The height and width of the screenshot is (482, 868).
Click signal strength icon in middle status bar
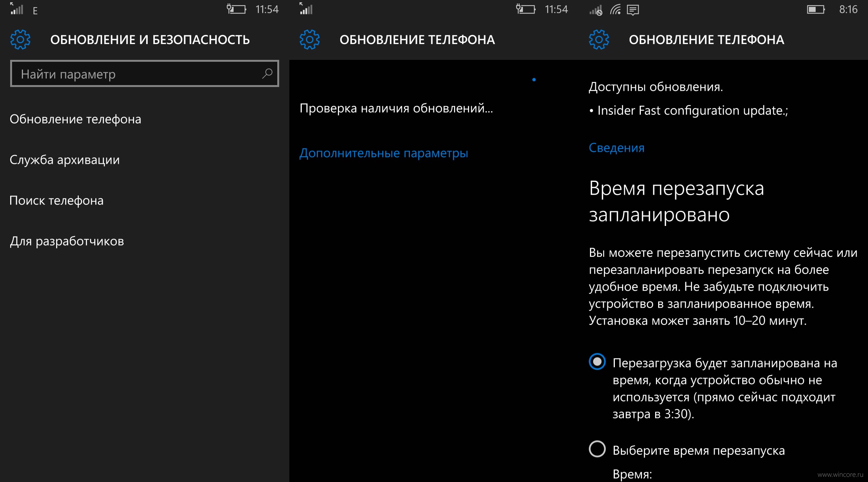(306, 9)
